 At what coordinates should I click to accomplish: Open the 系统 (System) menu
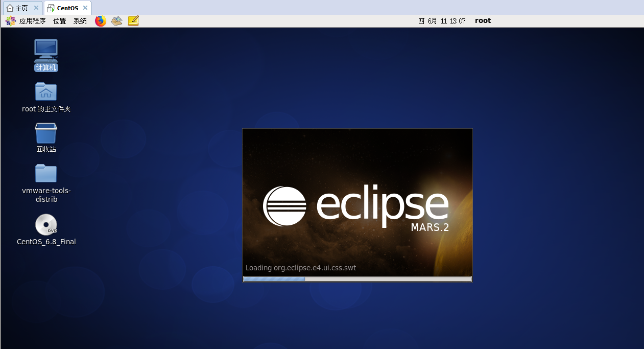click(x=80, y=21)
